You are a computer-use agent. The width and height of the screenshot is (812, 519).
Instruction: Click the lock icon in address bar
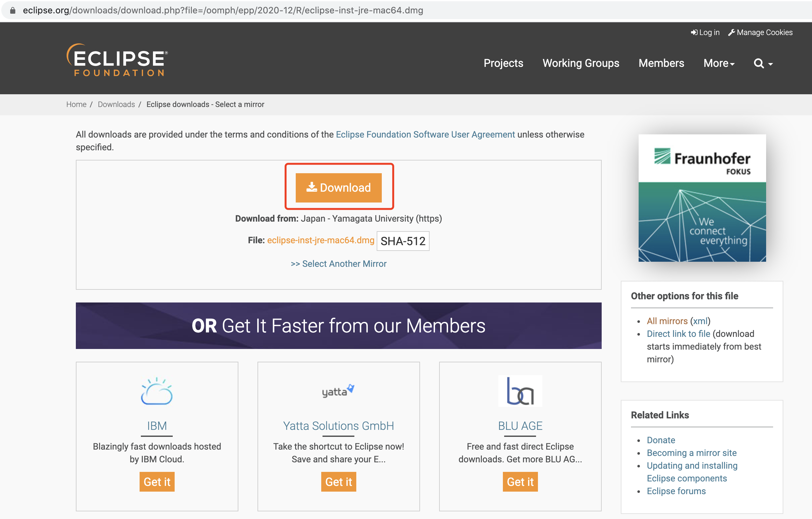click(13, 11)
